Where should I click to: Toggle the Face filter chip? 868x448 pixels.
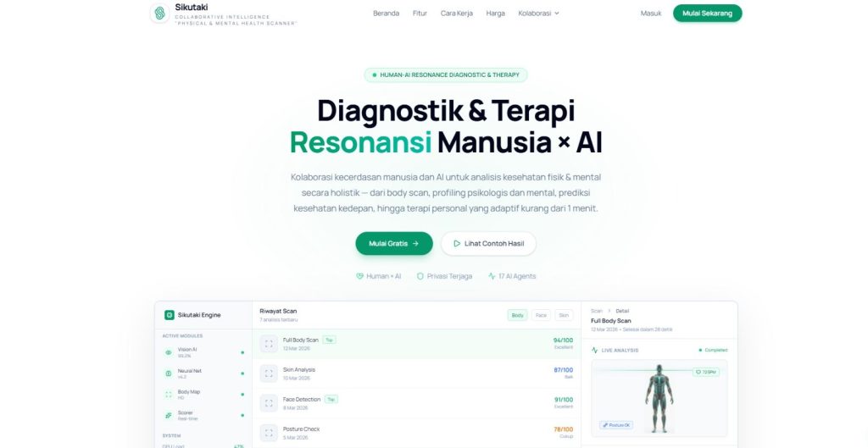click(x=541, y=315)
